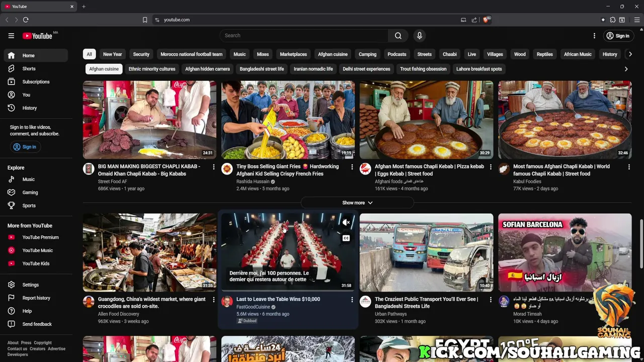The width and height of the screenshot is (644, 362).
Task: Open Rashida Hussain channel avatar
Action: pos(227,169)
